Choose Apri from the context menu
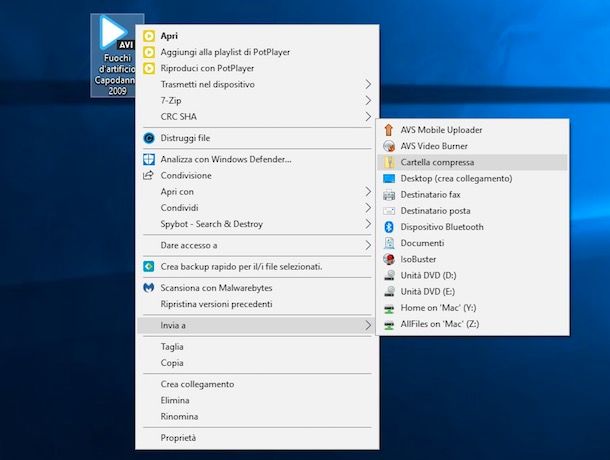The height and width of the screenshot is (460, 610). click(x=257, y=36)
